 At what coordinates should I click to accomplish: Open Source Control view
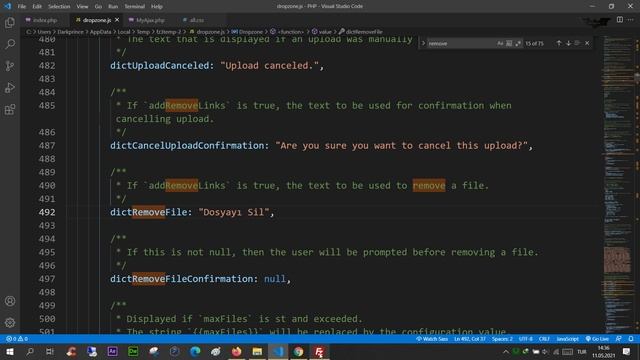[x=10, y=66]
